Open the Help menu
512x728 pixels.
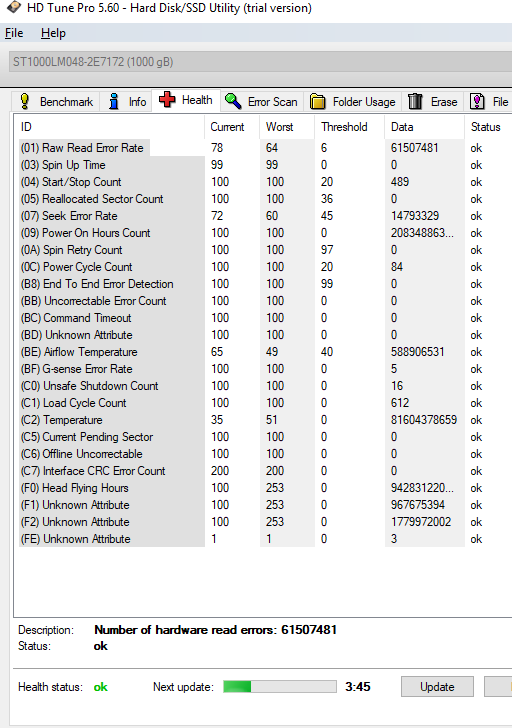(53, 33)
